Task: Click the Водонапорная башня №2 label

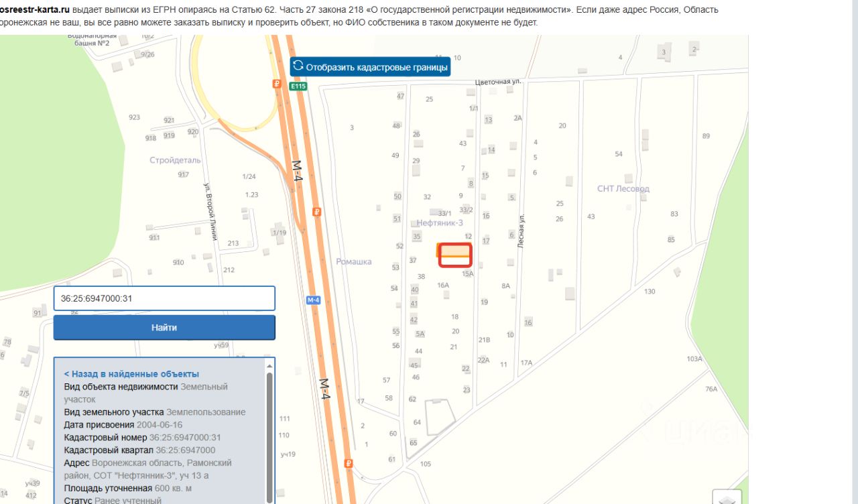Action: click(92, 39)
